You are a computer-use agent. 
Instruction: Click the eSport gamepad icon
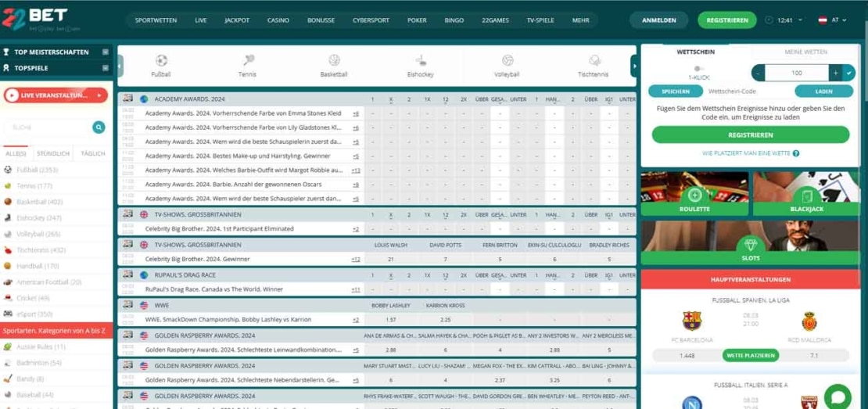(8, 314)
